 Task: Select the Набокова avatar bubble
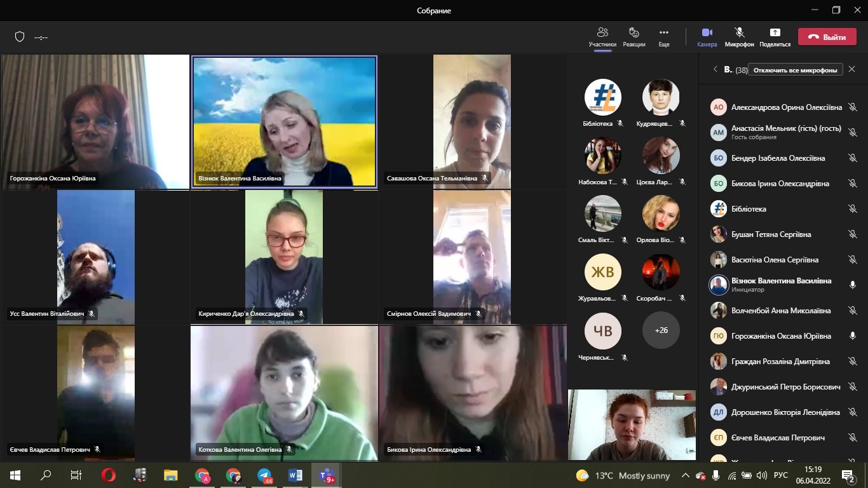[602, 156]
